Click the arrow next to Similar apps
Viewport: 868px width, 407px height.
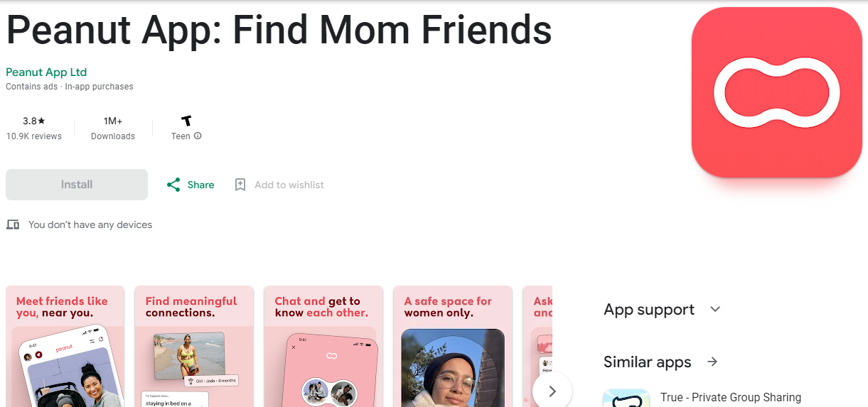(x=712, y=362)
